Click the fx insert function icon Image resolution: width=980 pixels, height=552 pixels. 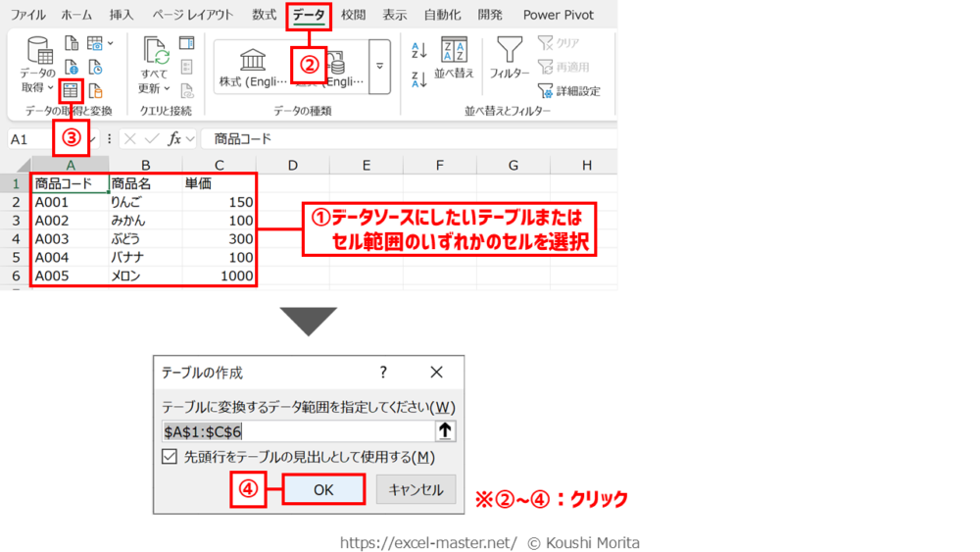[174, 139]
